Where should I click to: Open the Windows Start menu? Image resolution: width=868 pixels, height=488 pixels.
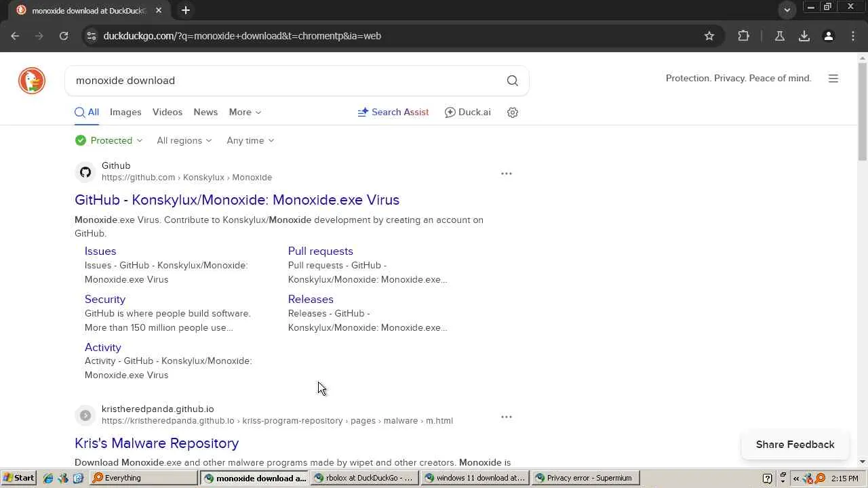pos(18,478)
